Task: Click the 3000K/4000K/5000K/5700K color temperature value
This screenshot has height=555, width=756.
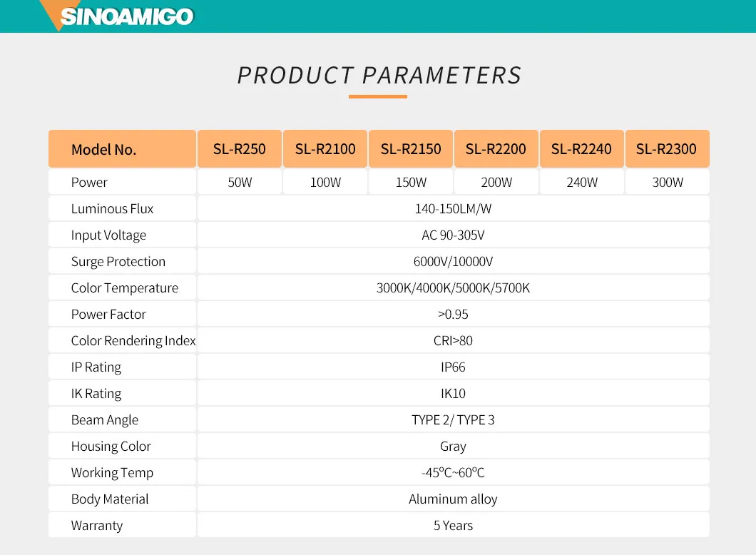Action: (x=453, y=288)
